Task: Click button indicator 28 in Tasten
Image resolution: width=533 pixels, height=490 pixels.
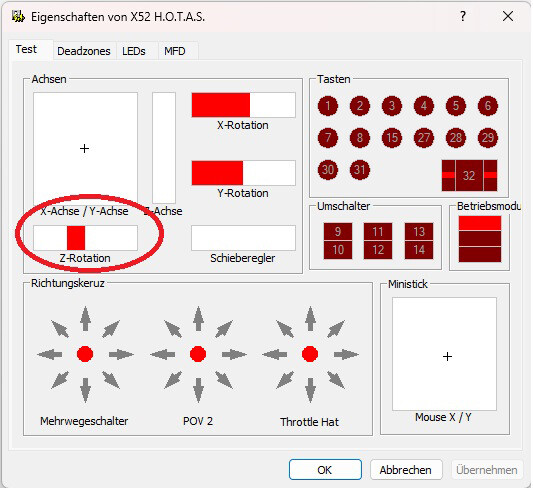Action: (x=455, y=138)
